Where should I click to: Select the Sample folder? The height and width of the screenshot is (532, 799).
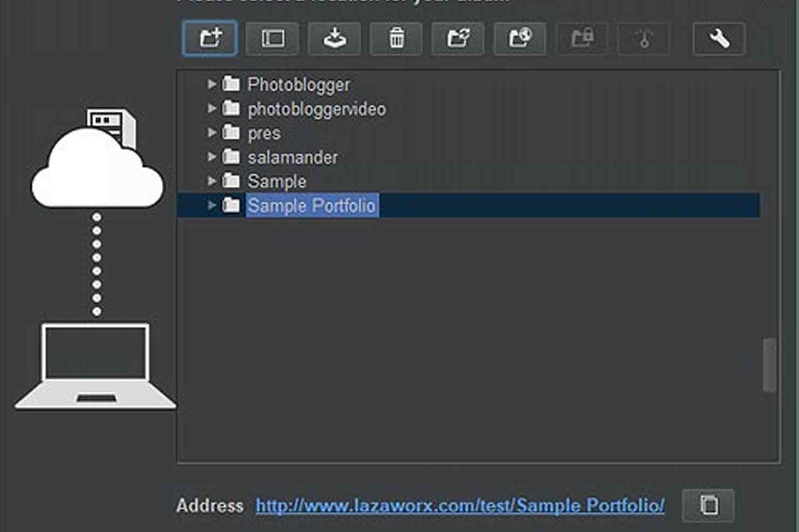pyautogui.click(x=276, y=181)
